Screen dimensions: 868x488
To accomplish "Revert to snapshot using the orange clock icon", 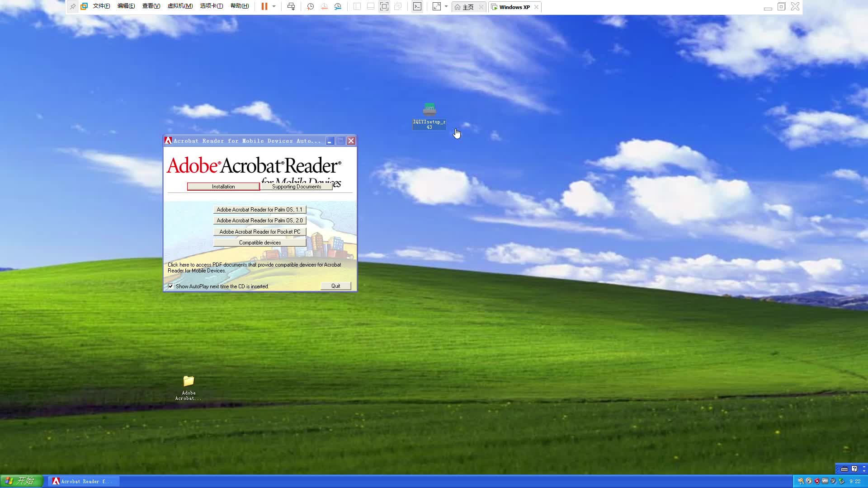I will (324, 6).
